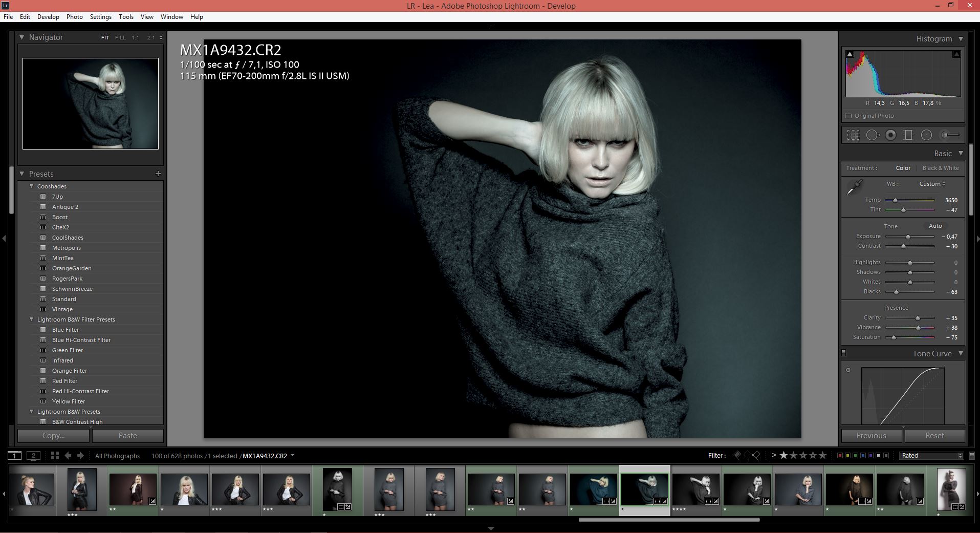Select the Graduated Filter tool
This screenshot has height=533, width=980.
click(908, 135)
